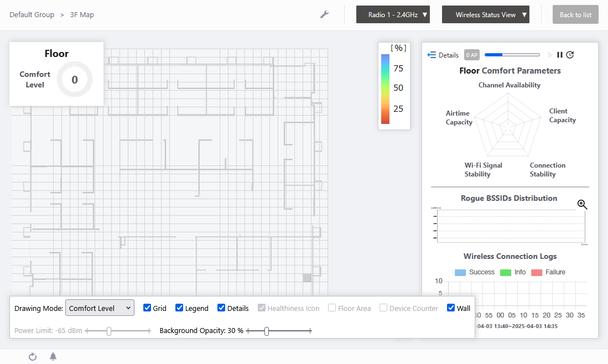Click the Background Opacity slider handle
The width and height of the screenshot is (608, 364).
(267, 331)
